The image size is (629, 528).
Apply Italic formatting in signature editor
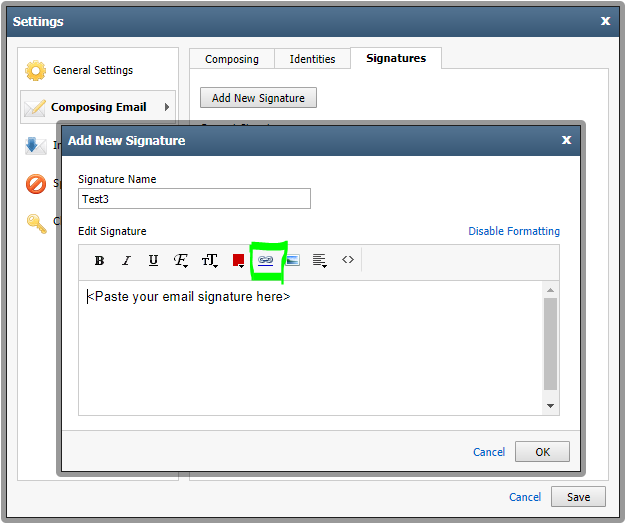[x=126, y=262]
